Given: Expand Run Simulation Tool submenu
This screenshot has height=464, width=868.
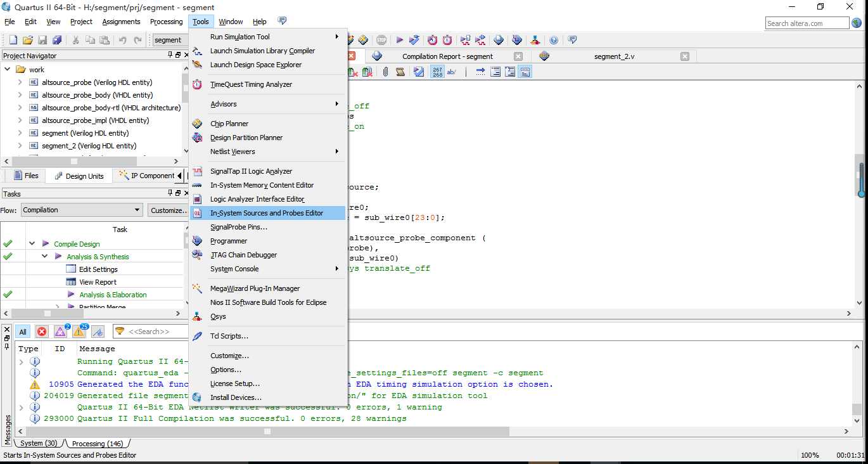Looking at the screenshot, I should (x=268, y=37).
